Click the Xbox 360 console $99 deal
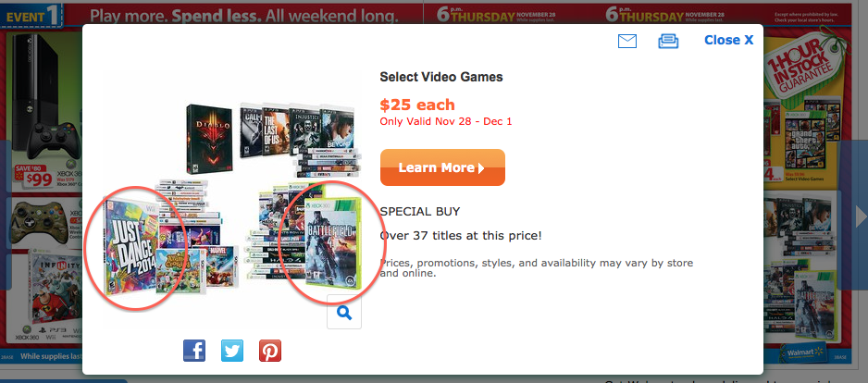This screenshot has width=868, height=383. [x=42, y=111]
